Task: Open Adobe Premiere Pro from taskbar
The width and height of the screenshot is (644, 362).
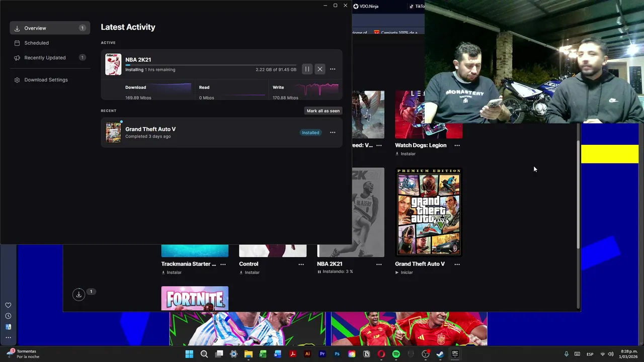Action: tap(323, 354)
